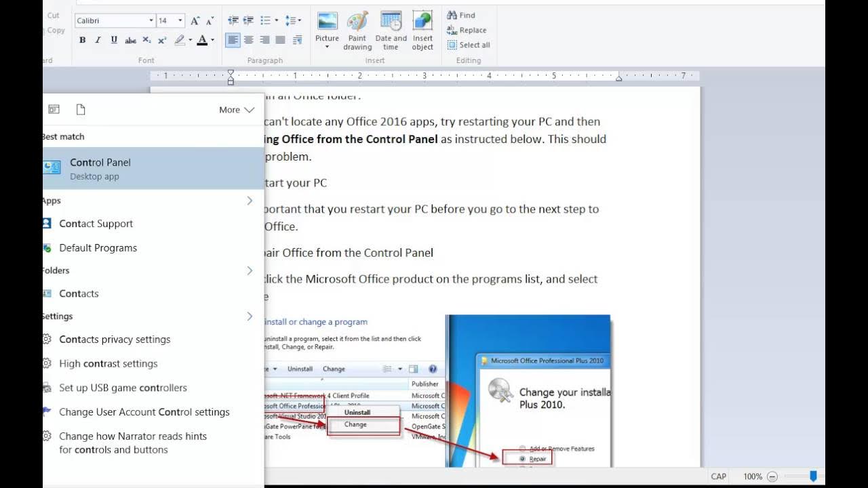This screenshot has height=488, width=868.
Task: Expand the More filter menu
Action: pos(237,110)
